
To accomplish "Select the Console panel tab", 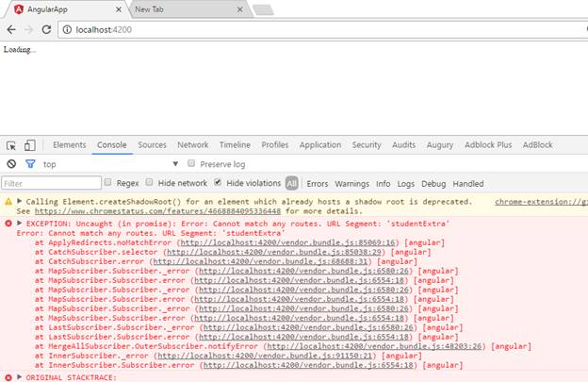I will pyautogui.click(x=112, y=145).
